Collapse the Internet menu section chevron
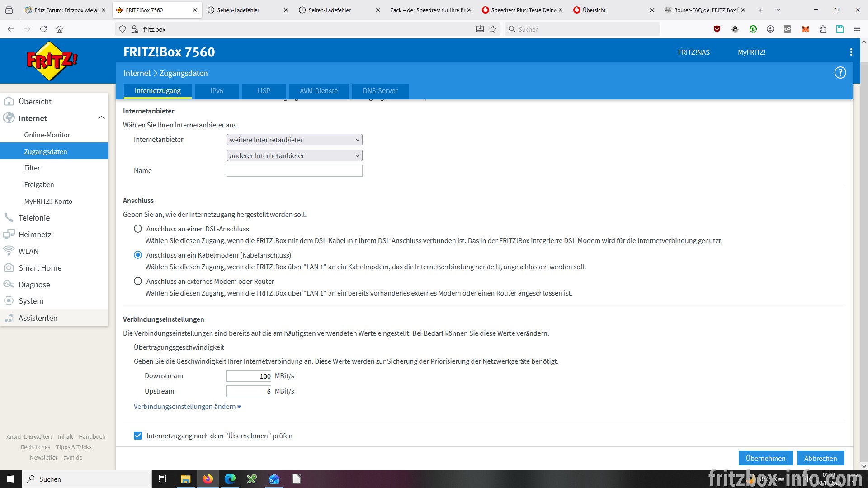Screen dimensions: 868x488 pyautogui.click(x=101, y=117)
